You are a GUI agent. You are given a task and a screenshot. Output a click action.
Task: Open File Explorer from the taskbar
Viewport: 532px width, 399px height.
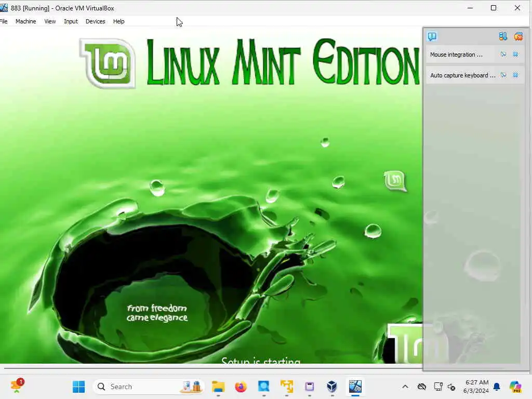point(218,387)
